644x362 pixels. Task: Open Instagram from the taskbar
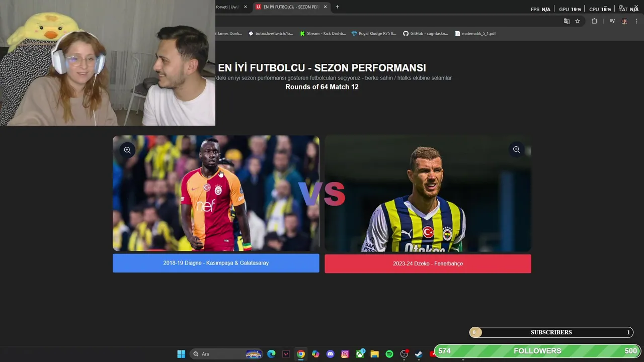345,354
